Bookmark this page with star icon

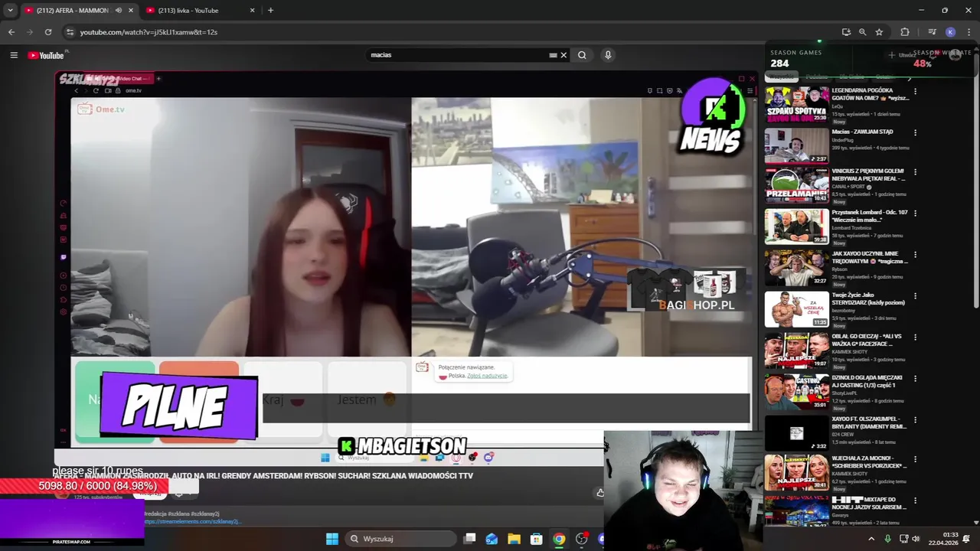879,32
